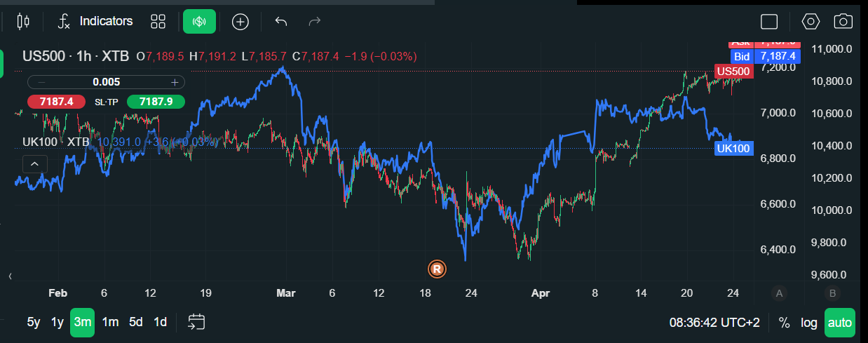Undo the last chart action

point(281,22)
